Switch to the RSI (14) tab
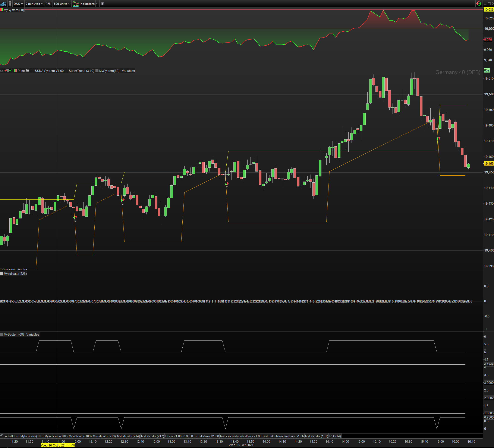The height and width of the screenshot is (448, 494). tap(335, 436)
